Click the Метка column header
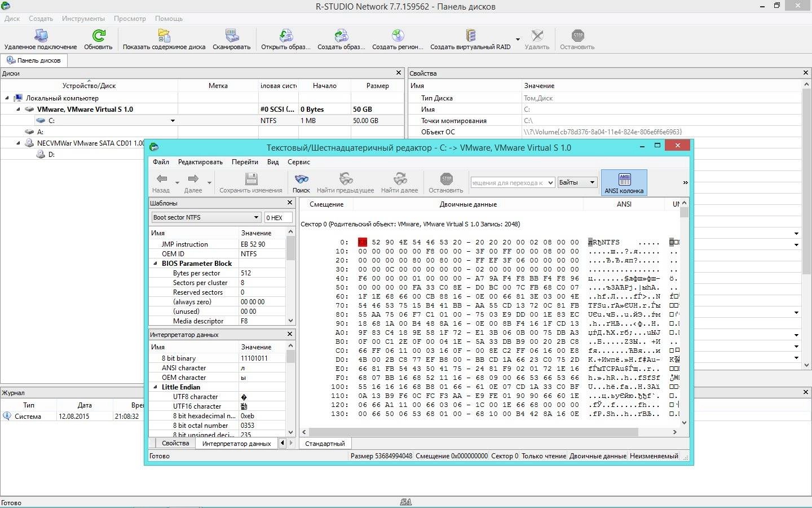 point(218,86)
